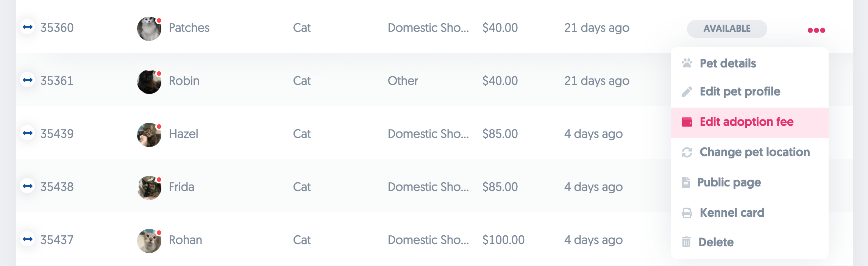
Task: Click the pet ID 35439
Action: pyautogui.click(x=57, y=134)
